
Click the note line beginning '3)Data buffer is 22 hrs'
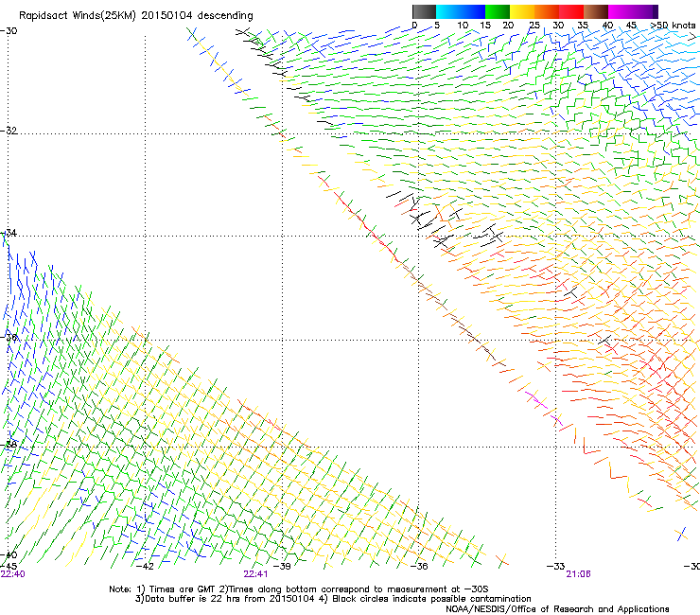[x=333, y=599]
